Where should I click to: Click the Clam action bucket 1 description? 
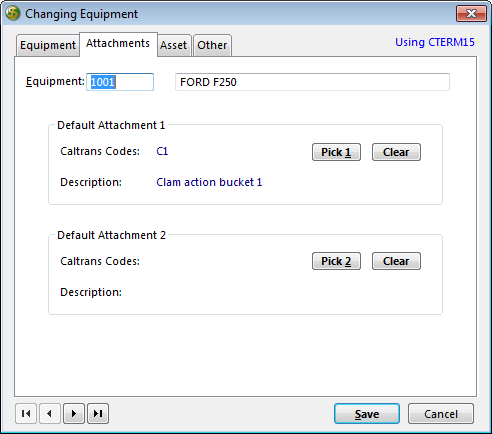pyautogui.click(x=209, y=182)
